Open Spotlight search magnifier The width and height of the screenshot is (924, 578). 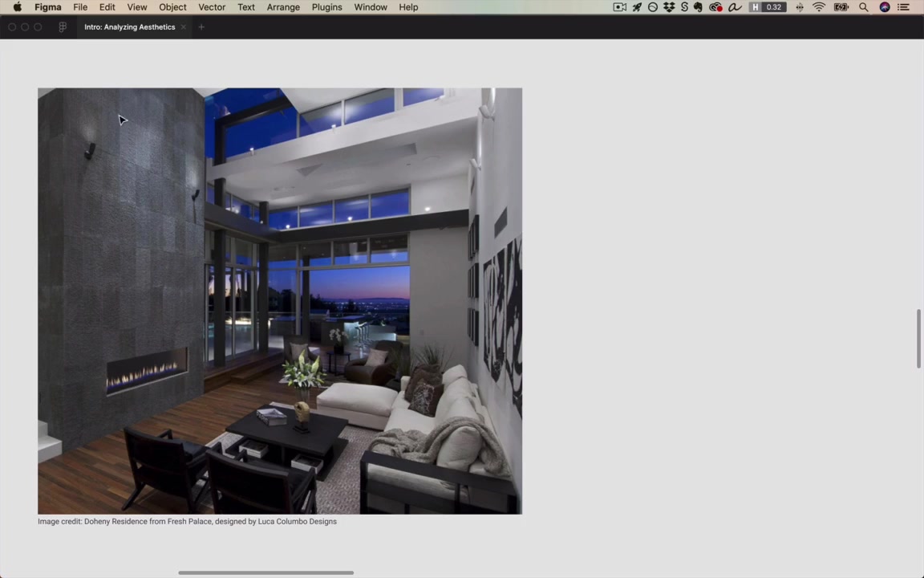(x=863, y=7)
